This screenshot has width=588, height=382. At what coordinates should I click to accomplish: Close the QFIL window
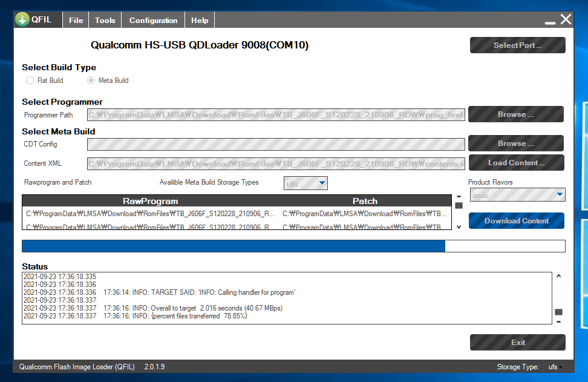tap(566, 19)
